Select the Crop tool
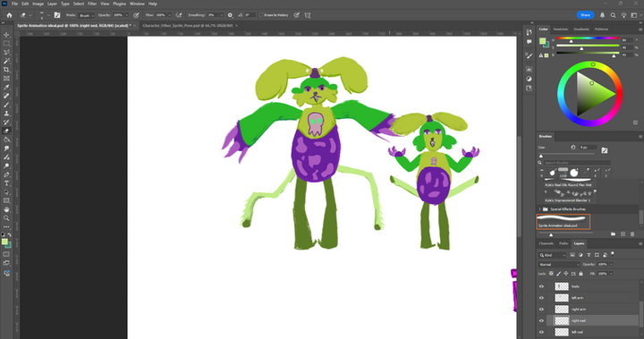This screenshot has height=339, width=644. 6,70
